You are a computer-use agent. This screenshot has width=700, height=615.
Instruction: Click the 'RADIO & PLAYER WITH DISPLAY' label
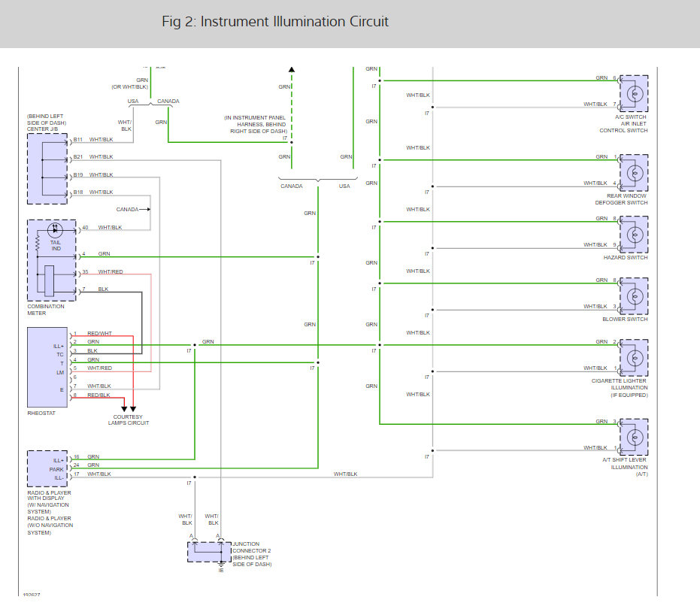coord(49,495)
